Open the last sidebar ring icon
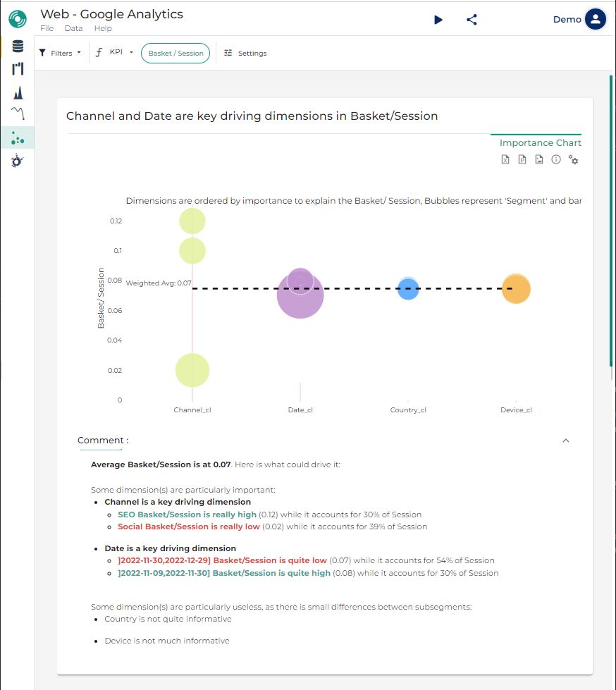 tap(18, 161)
